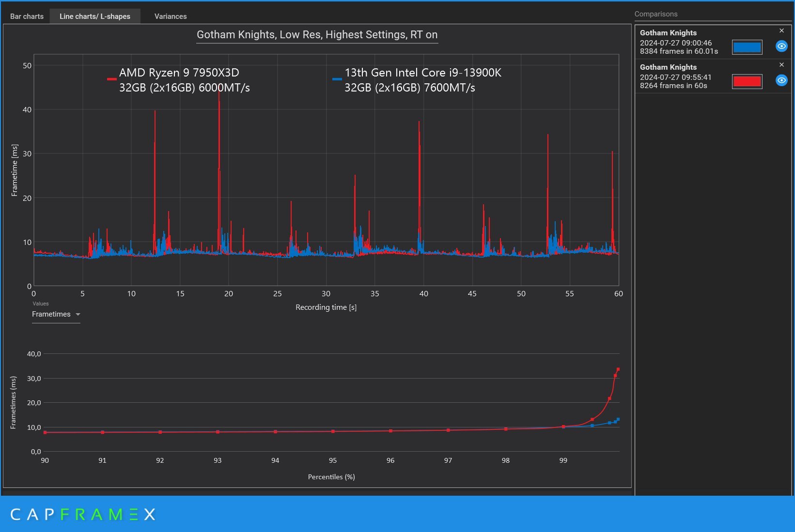Remove the 09:00:46 Gotham Knights comparison
This screenshot has width=795, height=532.
pyautogui.click(x=781, y=30)
